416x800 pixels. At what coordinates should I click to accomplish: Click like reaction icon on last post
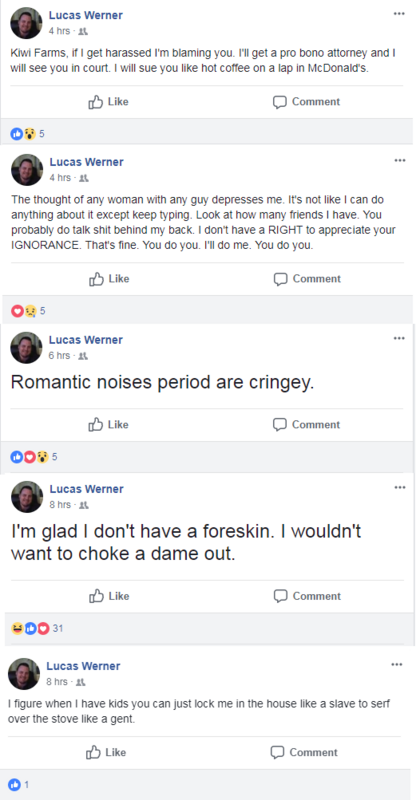point(14,785)
